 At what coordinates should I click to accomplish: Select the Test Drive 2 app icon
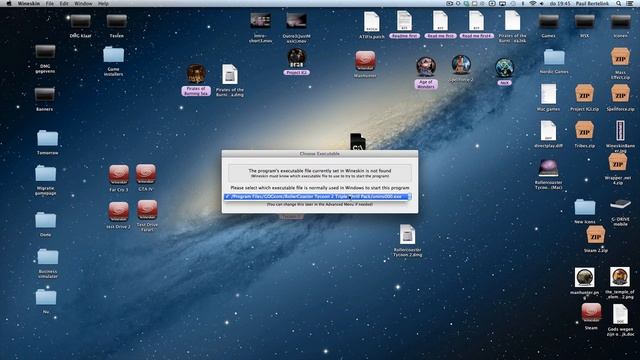coord(119,212)
